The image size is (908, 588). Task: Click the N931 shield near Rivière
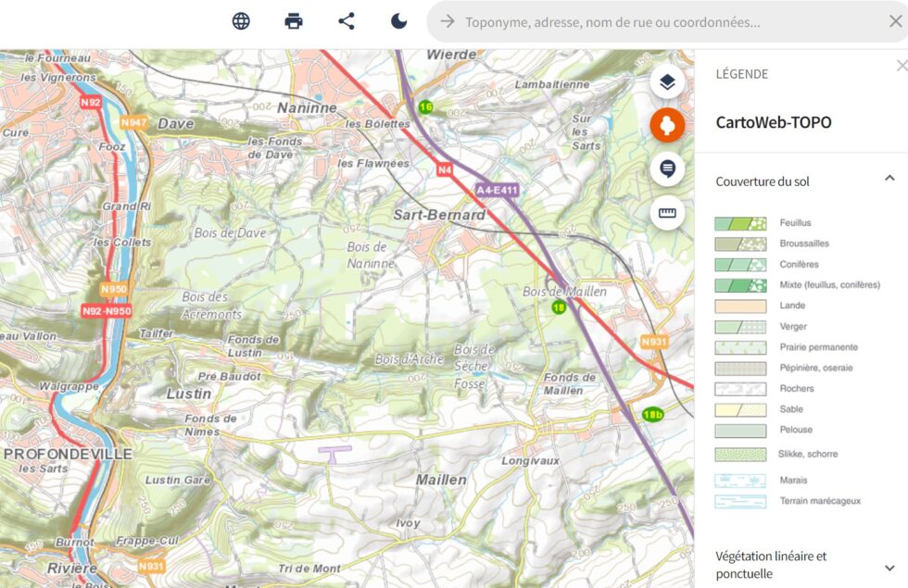tap(151, 566)
